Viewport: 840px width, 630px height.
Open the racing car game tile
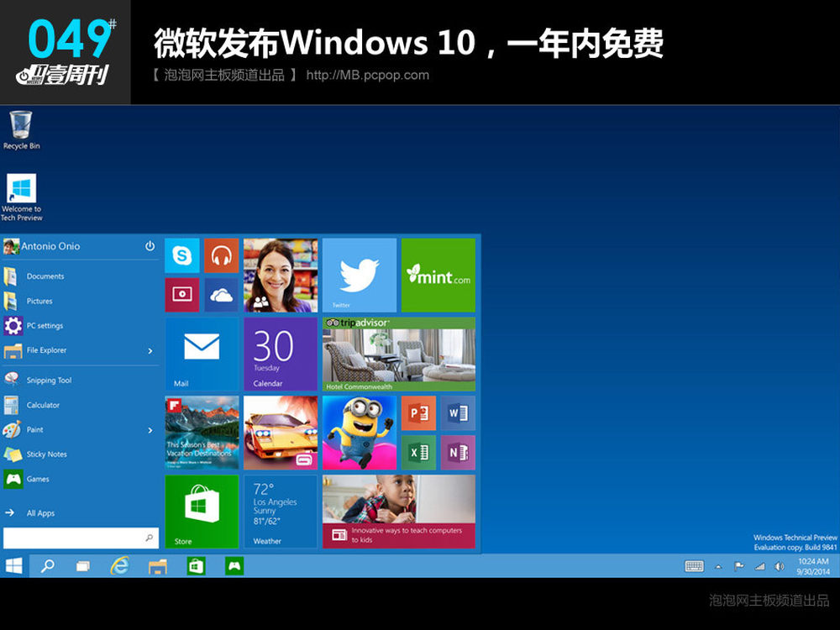coord(281,433)
